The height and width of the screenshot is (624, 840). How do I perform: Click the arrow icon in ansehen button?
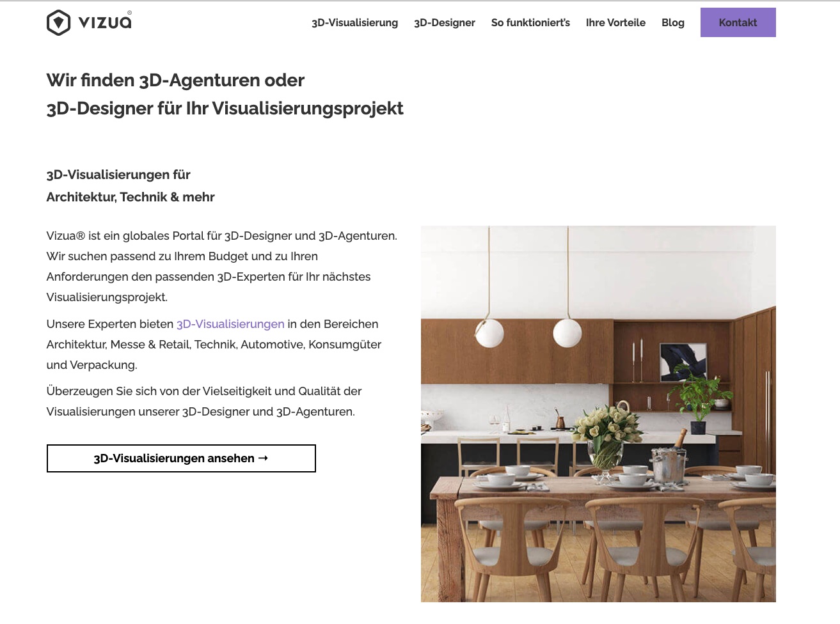tap(263, 458)
